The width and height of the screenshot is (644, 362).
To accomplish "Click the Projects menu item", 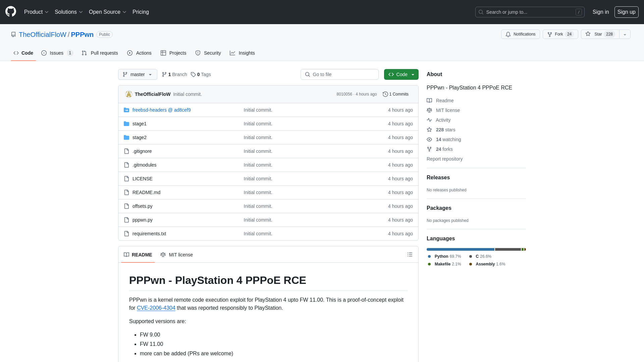I will [x=173, y=53].
